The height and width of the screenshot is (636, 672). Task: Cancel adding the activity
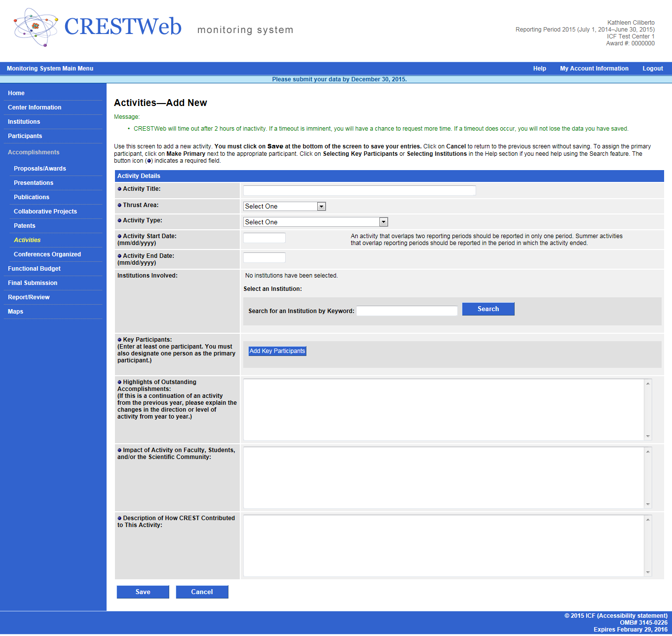202,592
